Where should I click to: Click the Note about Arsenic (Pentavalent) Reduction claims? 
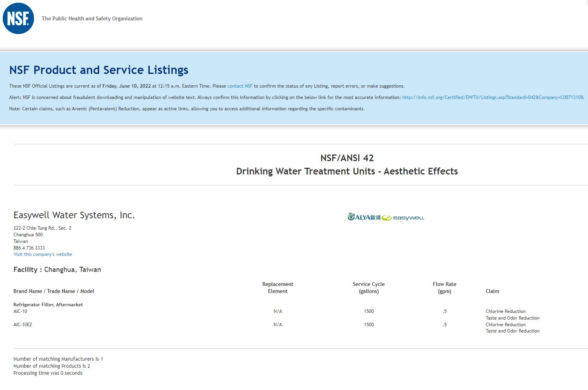[187, 109]
